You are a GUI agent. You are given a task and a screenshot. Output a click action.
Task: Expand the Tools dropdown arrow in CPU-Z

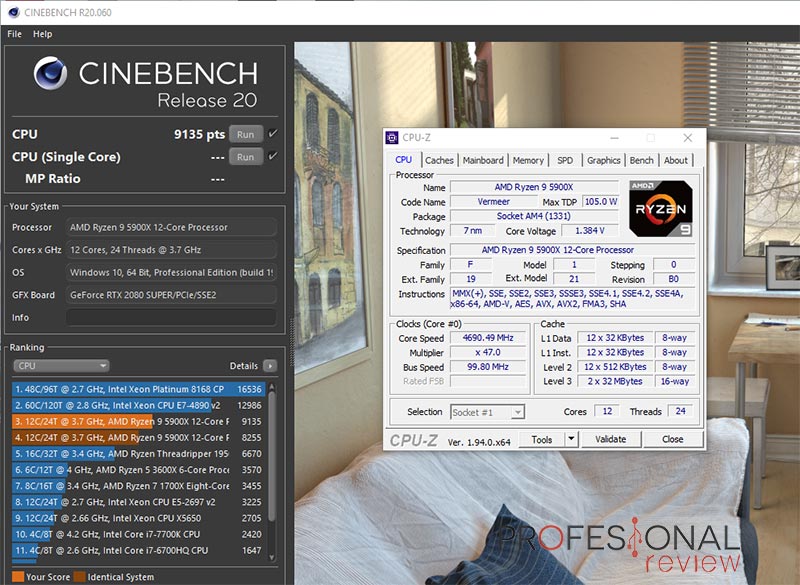coord(571,439)
